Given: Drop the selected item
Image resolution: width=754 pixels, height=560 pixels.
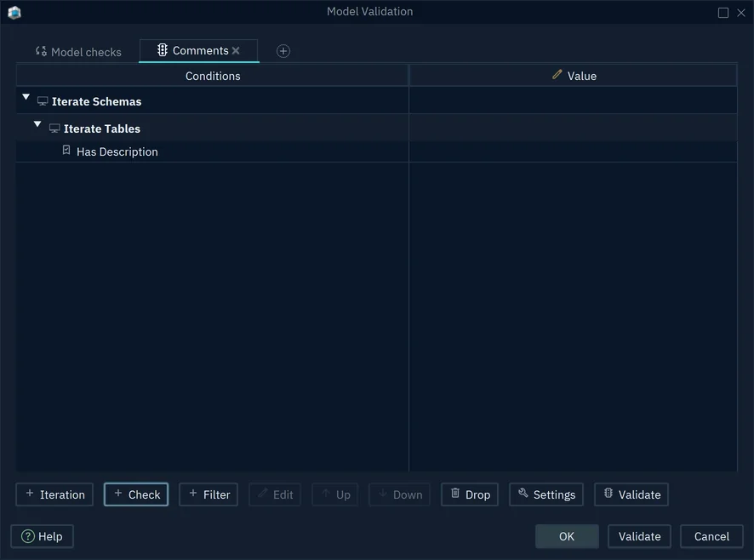Looking at the screenshot, I should [x=470, y=494].
